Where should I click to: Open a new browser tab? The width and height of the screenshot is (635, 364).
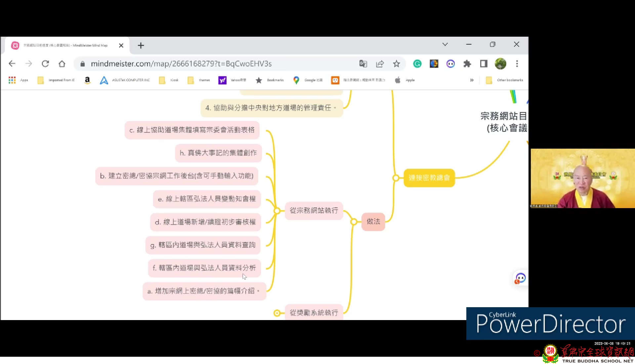[141, 46]
